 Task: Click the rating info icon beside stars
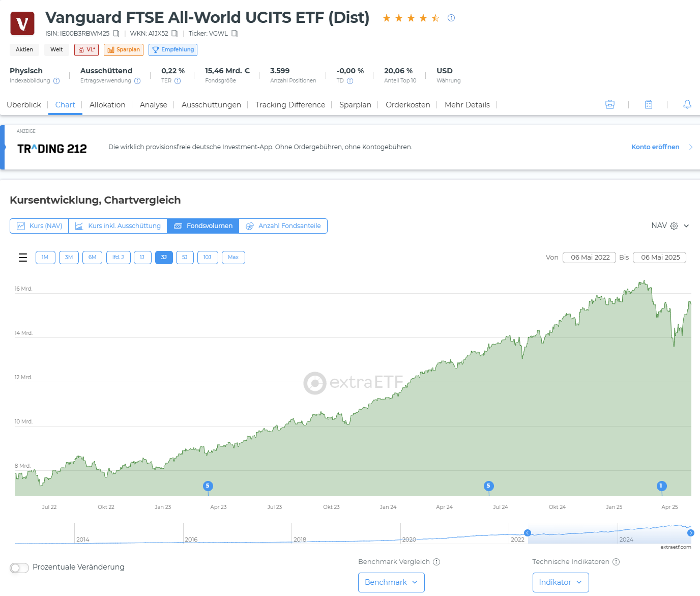451,18
